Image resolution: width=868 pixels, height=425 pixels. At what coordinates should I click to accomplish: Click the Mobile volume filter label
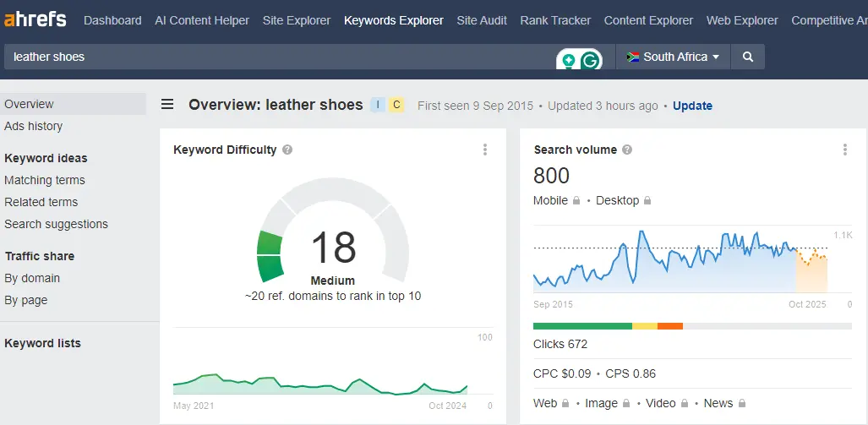point(550,200)
